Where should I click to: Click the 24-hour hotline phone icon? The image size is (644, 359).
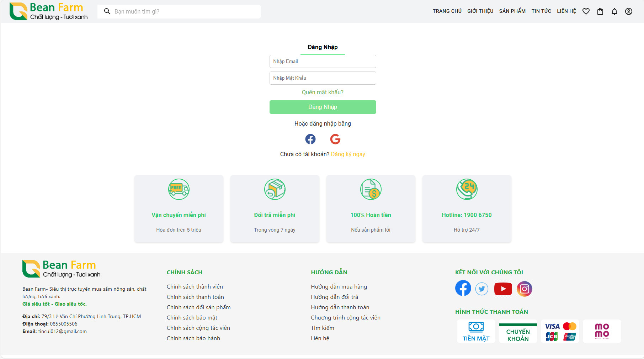click(x=467, y=189)
